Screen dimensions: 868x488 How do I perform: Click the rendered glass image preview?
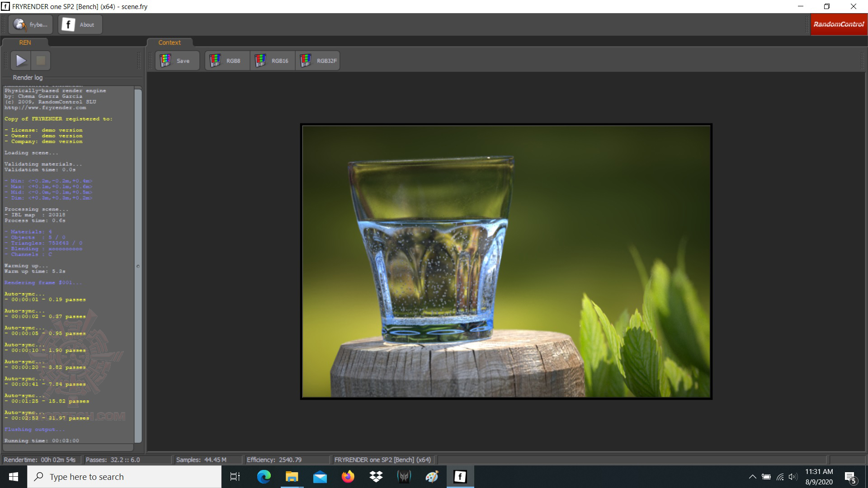[506, 261]
